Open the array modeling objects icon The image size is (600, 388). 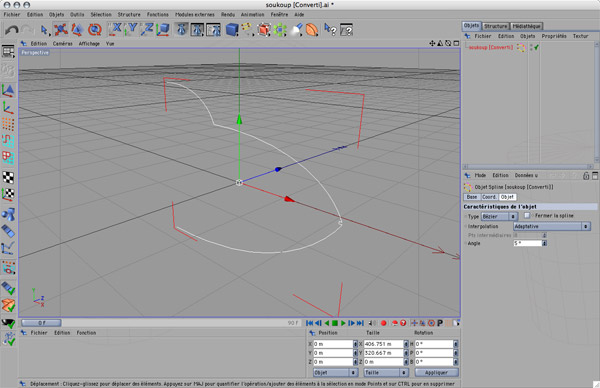click(x=280, y=29)
